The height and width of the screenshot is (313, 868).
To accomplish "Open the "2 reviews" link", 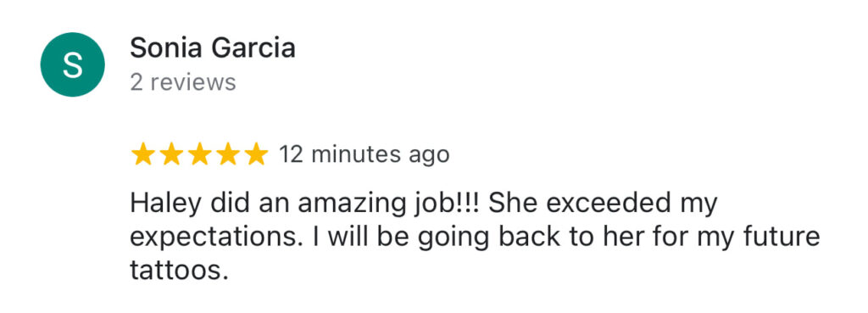I will tap(183, 82).
